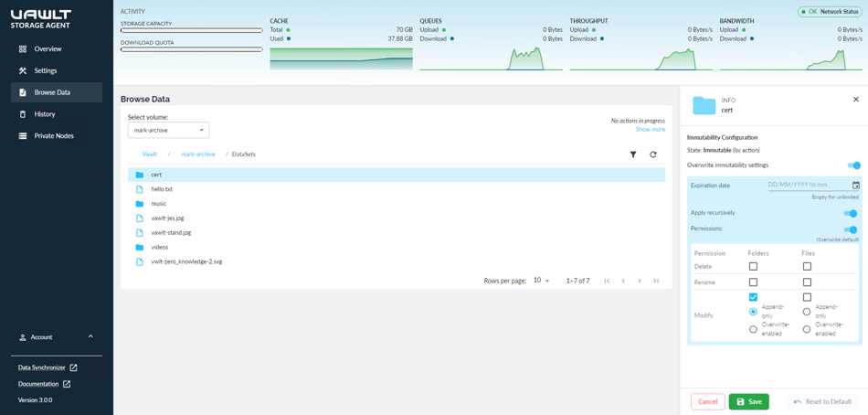Select Overwrite-enabled radio for Folders
868x415 pixels.
tap(753, 329)
